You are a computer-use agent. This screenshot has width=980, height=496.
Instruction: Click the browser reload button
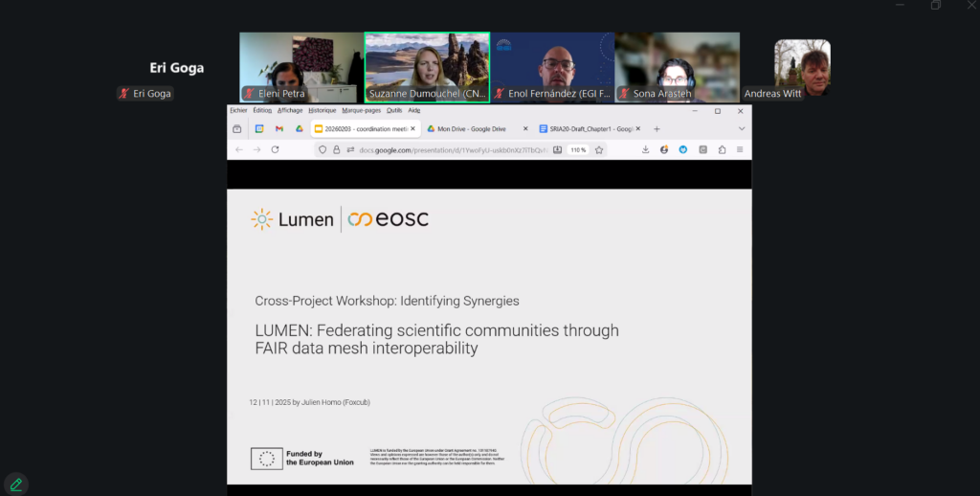coord(275,149)
